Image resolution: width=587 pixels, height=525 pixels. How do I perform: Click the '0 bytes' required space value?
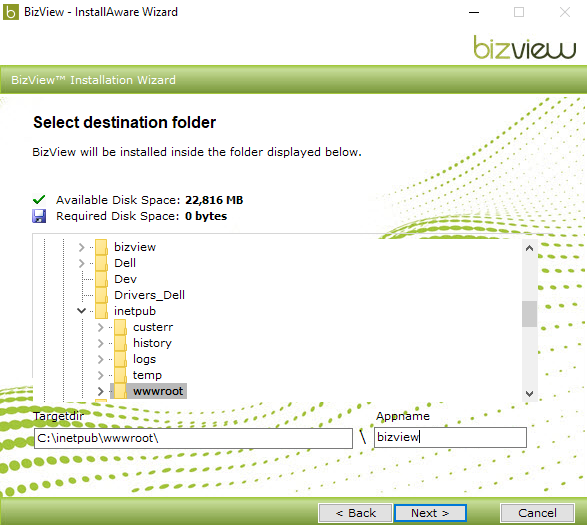[x=206, y=216]
